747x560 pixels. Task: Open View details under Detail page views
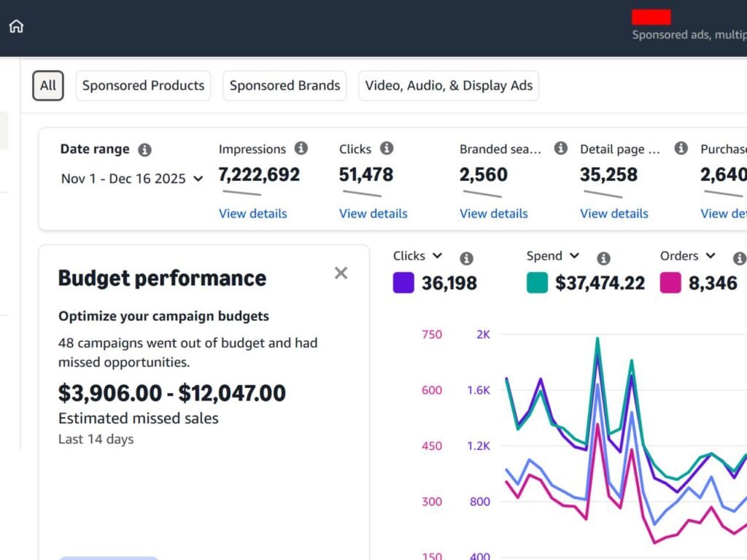(x=614, y=214)
